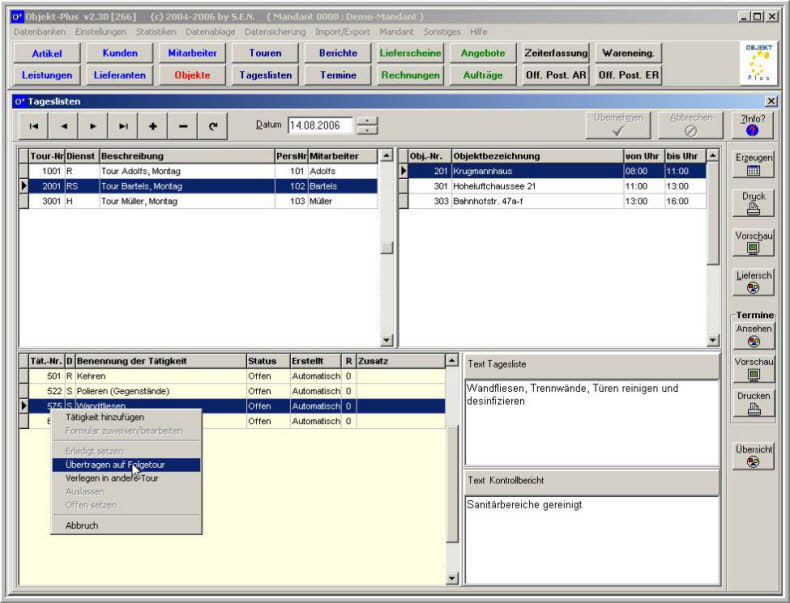Close the Tageslisten window
Screen dimensions: 790x603
(x=771, y=101)
